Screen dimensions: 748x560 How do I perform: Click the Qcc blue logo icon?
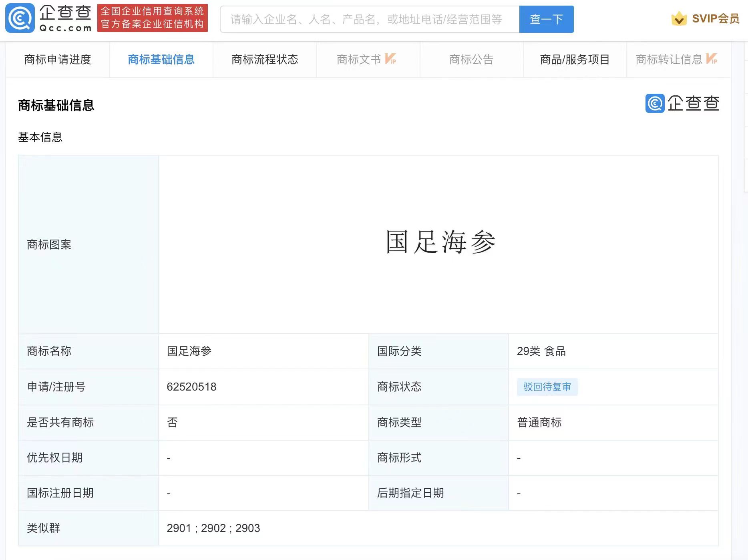(x=20, y=18)
